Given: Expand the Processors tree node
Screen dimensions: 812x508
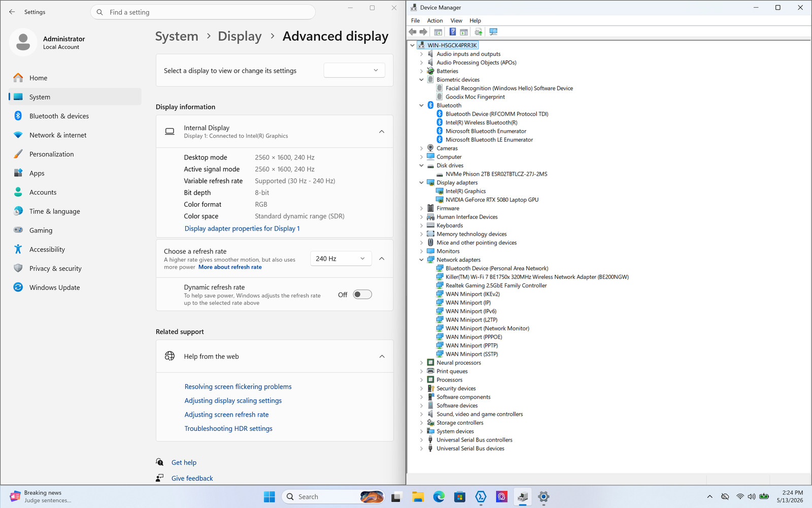Looking at the screenshot, I should coord(421,380).
